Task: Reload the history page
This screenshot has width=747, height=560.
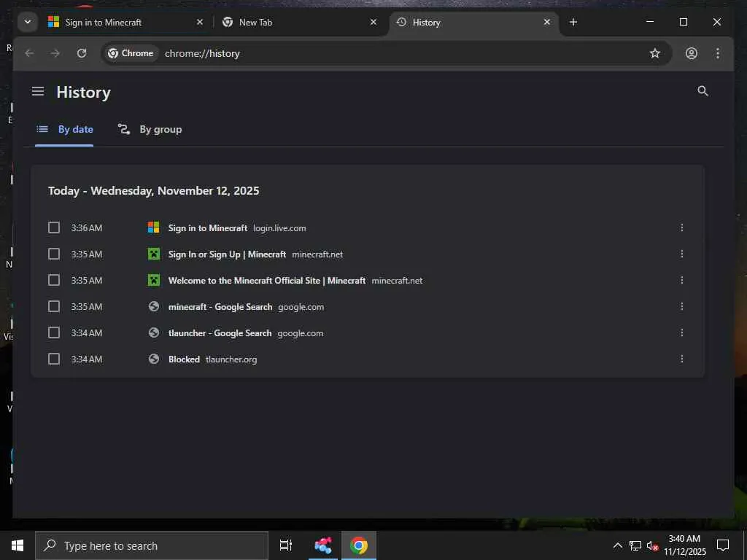Action: (x=82, y=53)
